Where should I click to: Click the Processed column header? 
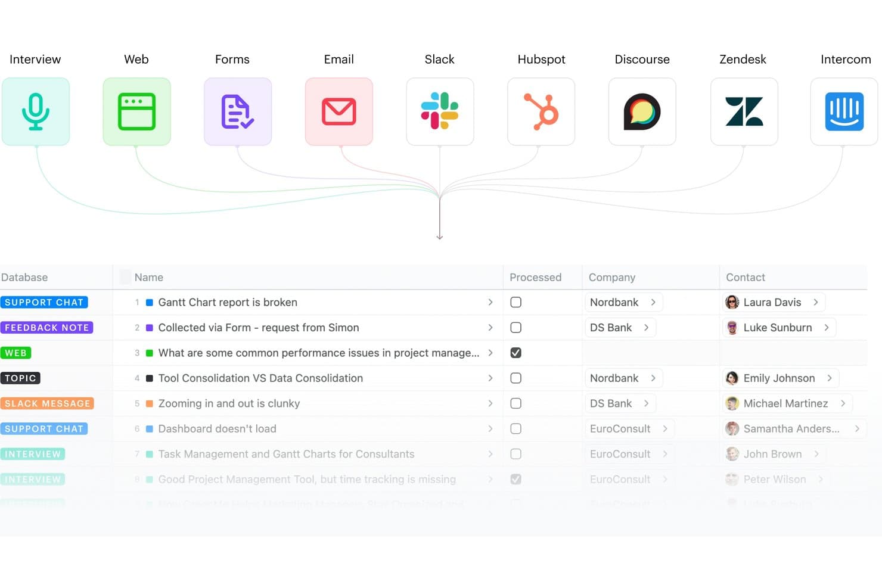tap(535, 277)
